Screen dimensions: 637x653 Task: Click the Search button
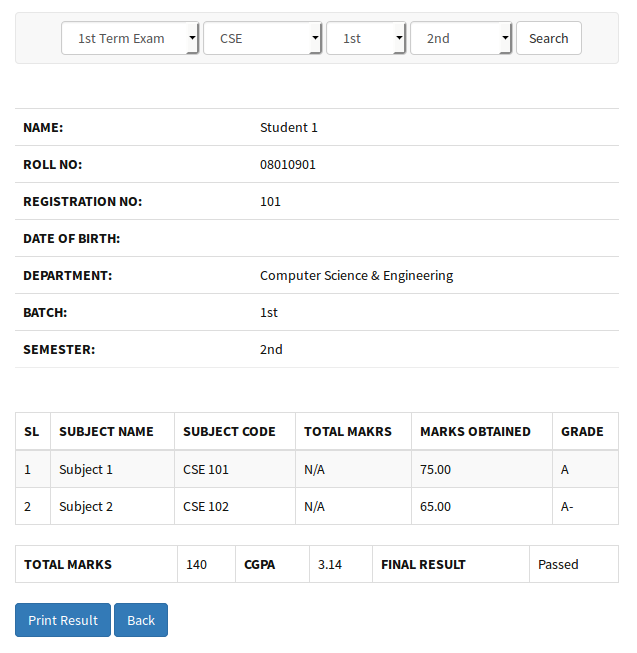pyautogui.click(x=548, y=38)
